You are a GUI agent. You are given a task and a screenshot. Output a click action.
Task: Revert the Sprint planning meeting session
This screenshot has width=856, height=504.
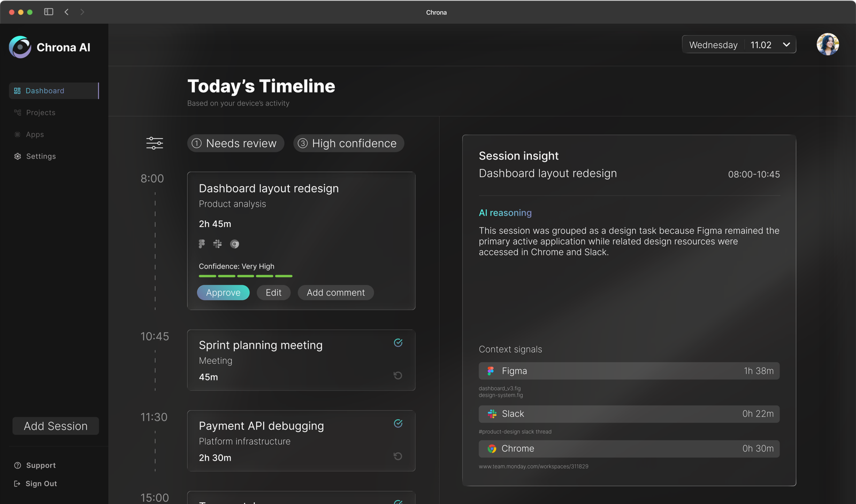398,376
